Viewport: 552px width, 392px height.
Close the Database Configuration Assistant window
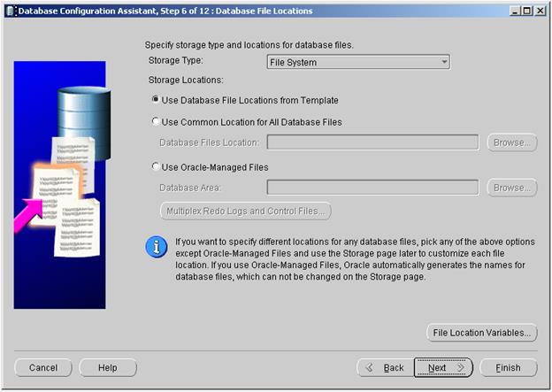pyautogui.click(x=540, y=11)
